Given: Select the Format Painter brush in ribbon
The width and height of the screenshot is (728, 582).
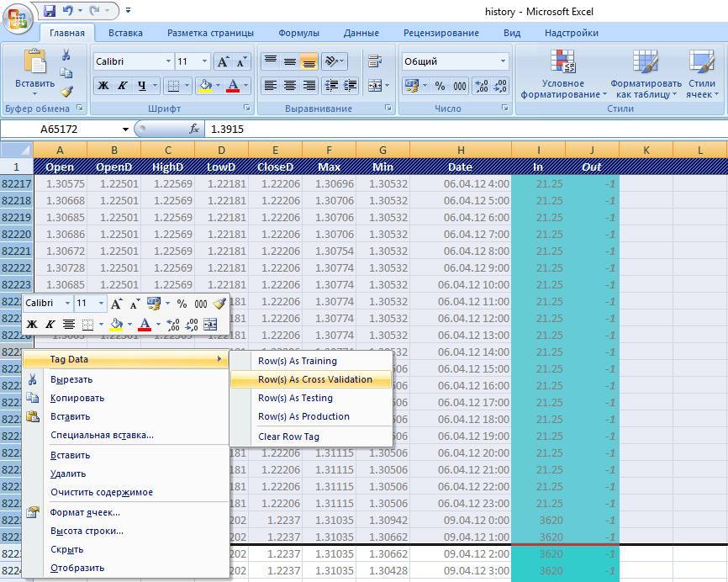Looking at the screenshot, I should click(66, 91).
